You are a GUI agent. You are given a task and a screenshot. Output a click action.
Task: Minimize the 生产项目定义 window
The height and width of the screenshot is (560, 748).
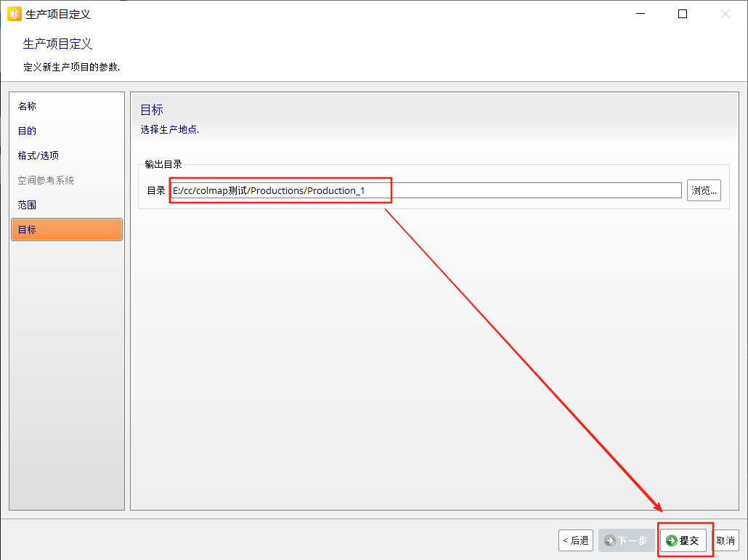[x=640, y=14]
